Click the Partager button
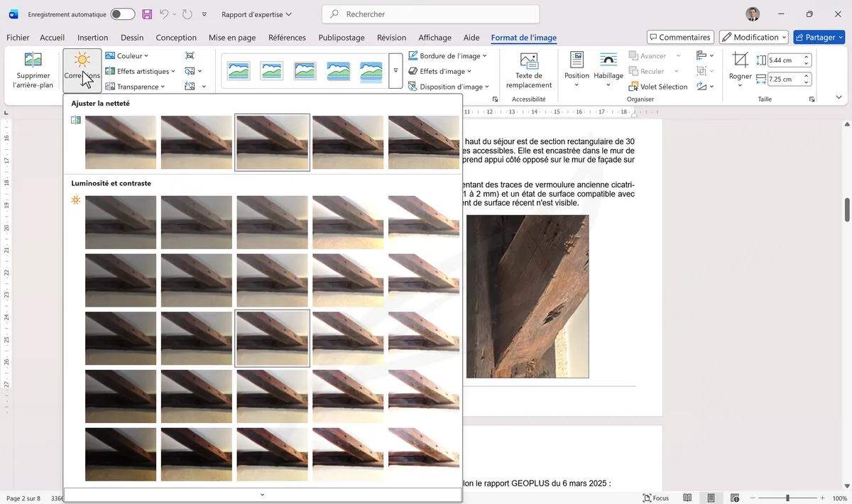This screenshot has height=504, width=852. point(819,37)
